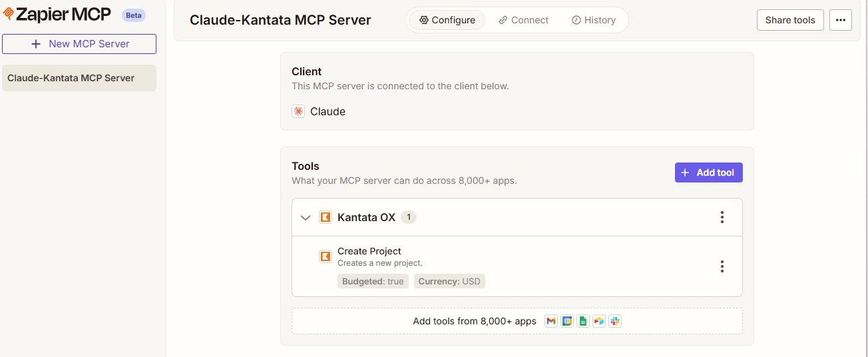Viewport: 868px width, 357px height.
Task: Click the Beta badge
Action: pyautogui.click(x=134, y=15)
